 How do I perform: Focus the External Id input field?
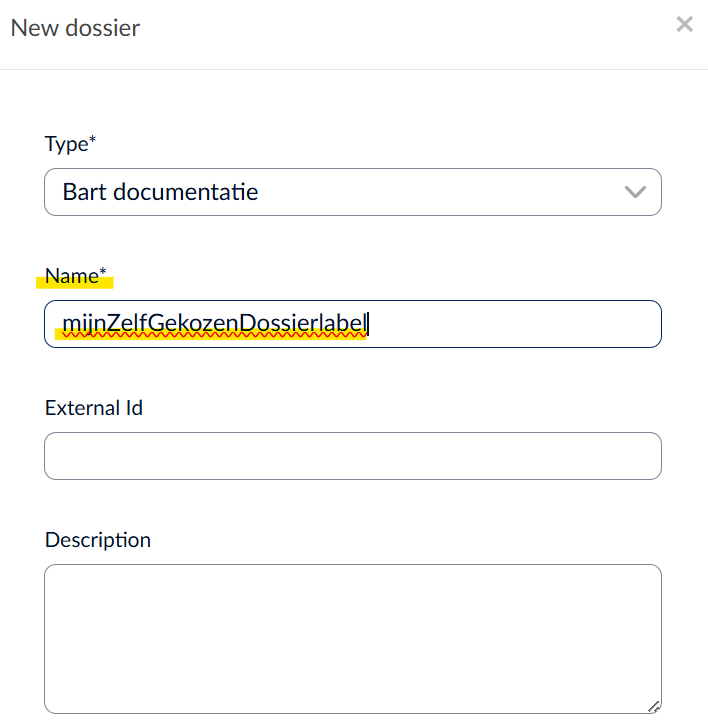point(352,456)
